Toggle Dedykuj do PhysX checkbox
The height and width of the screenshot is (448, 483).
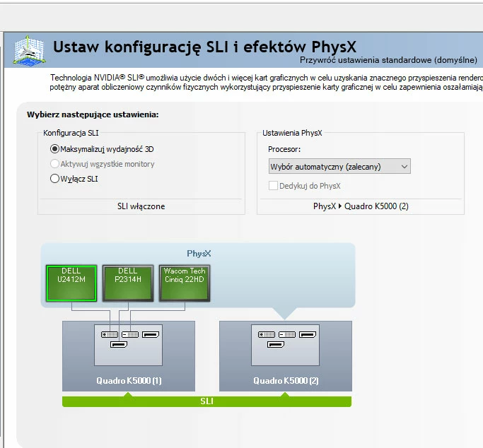(x=273, y=186)
